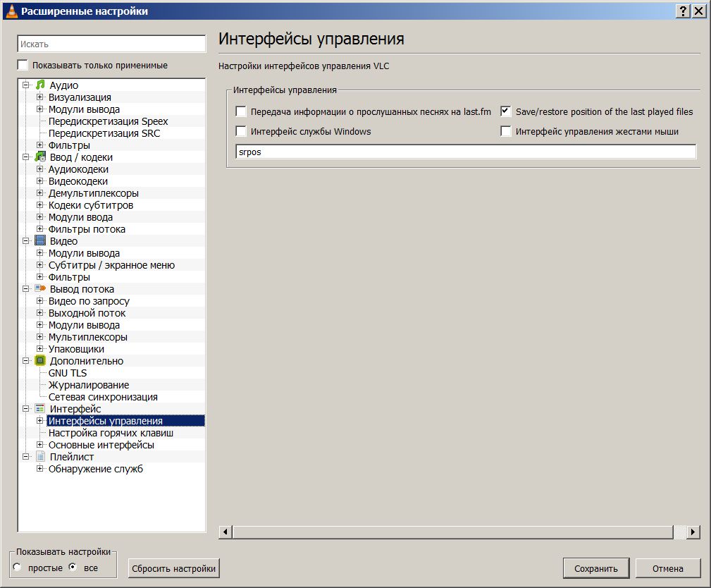Screen dimensions: 711x588
Task: Open Фильтры потока settings
Action: (87, 229)
